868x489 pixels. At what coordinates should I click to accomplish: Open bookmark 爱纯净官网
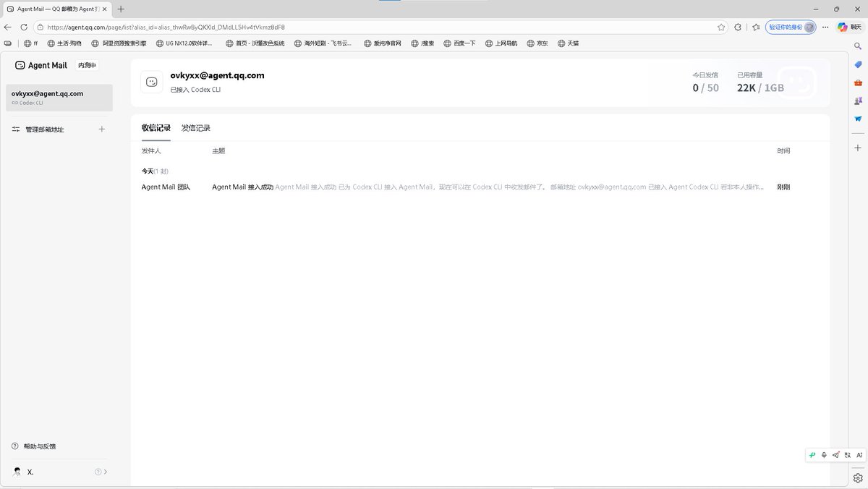(381, 43)
